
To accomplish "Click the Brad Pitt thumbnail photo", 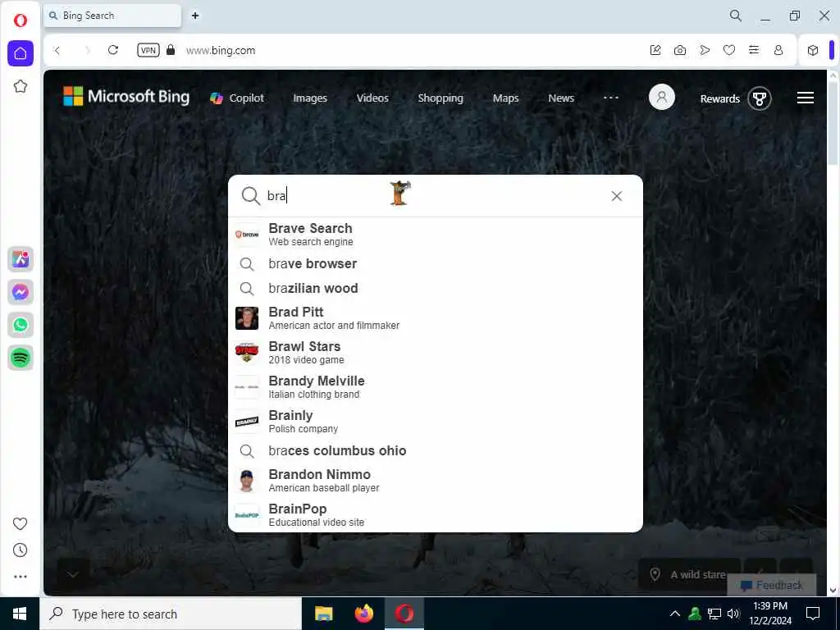I will (247, 318).
